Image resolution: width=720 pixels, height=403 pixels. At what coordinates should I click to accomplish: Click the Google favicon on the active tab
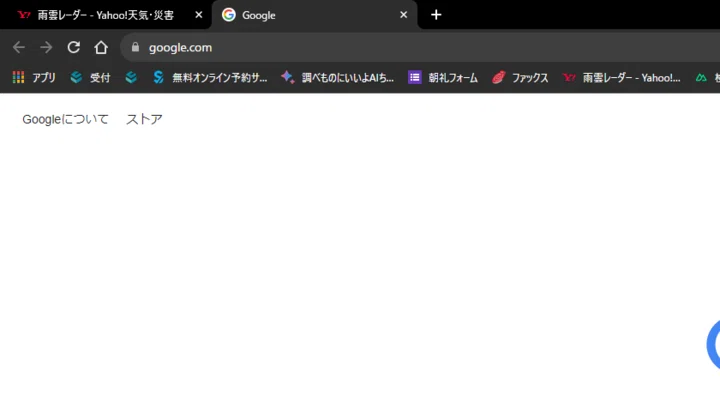(x=229, y=15)
